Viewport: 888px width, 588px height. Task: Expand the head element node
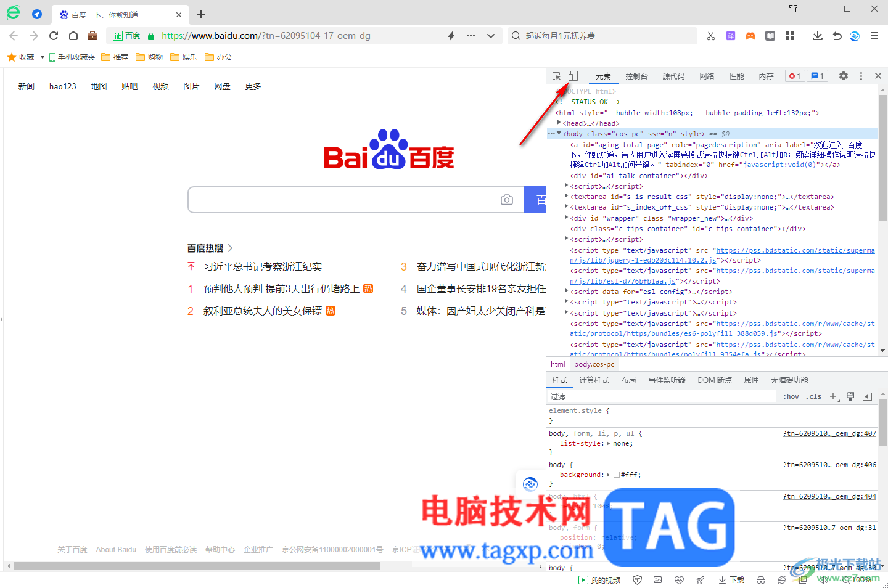pos(559,123)
